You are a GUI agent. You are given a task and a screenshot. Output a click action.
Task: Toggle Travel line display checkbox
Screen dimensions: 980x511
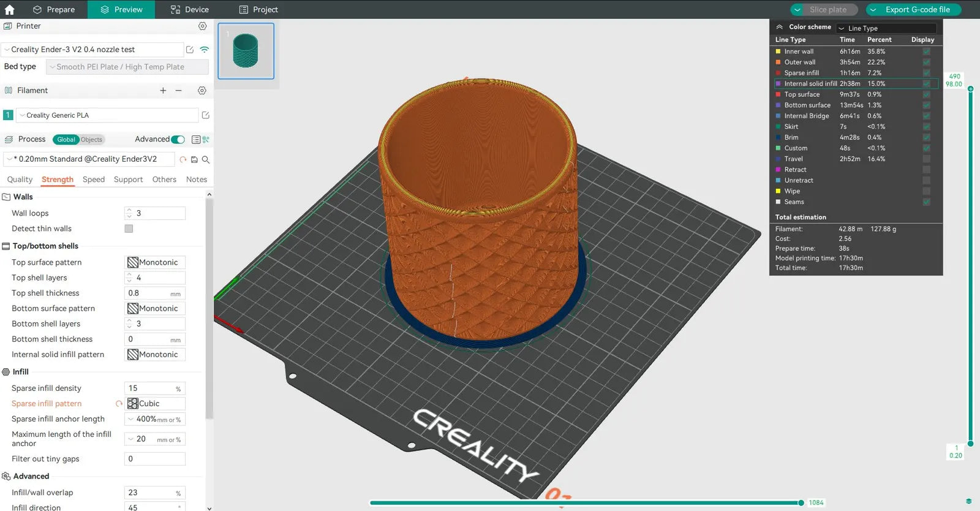926,159
